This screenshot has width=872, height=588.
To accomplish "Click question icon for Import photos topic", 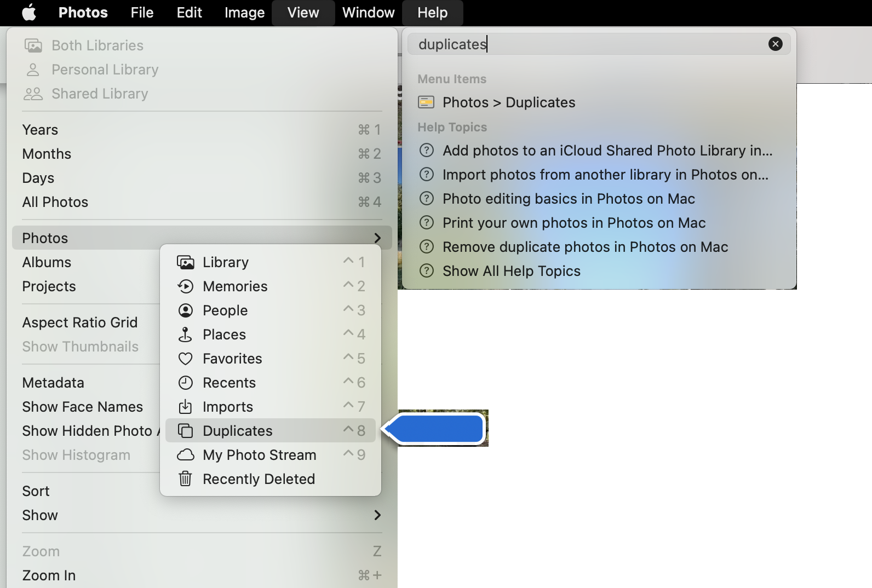I will pos(426,175).
